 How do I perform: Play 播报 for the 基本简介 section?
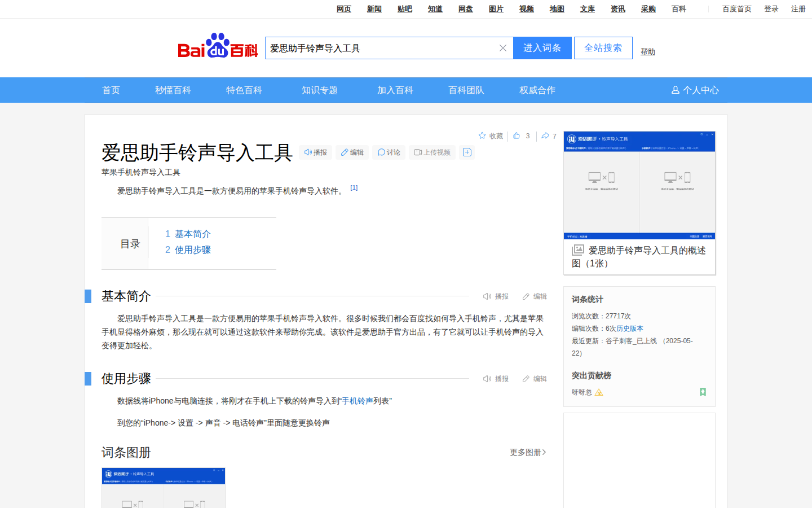(x=496, y=296)
